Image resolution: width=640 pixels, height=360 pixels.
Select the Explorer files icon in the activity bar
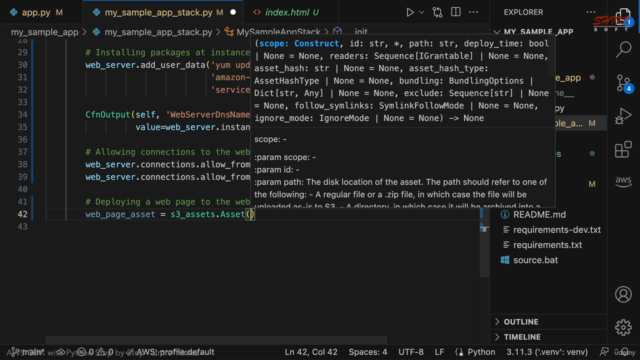(623, 16)
